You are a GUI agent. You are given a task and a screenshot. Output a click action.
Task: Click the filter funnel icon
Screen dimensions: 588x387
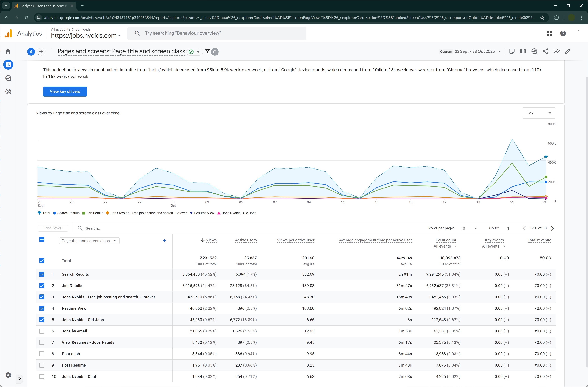click(207, 51)
